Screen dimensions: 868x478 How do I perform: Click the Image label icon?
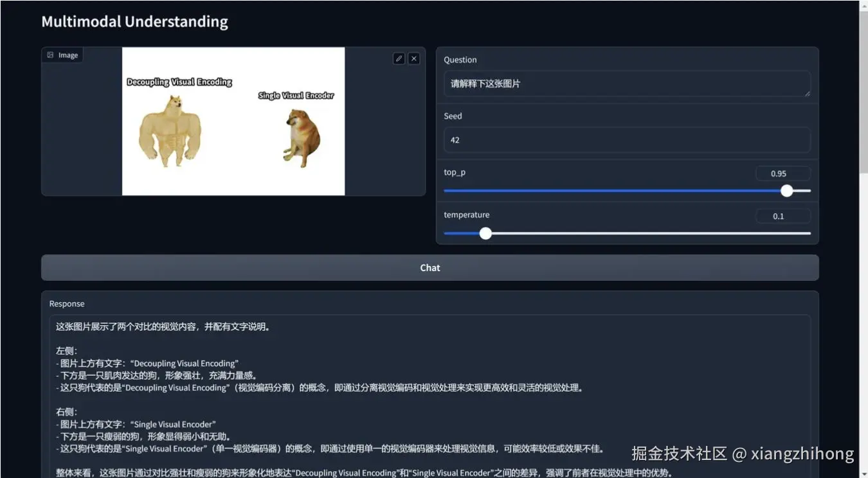point(50,55)
